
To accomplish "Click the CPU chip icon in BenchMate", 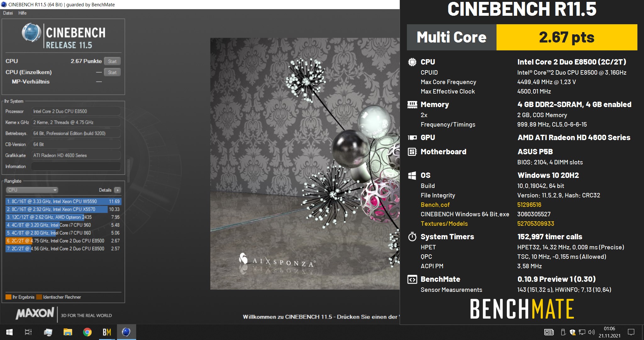I will [412, 62].
